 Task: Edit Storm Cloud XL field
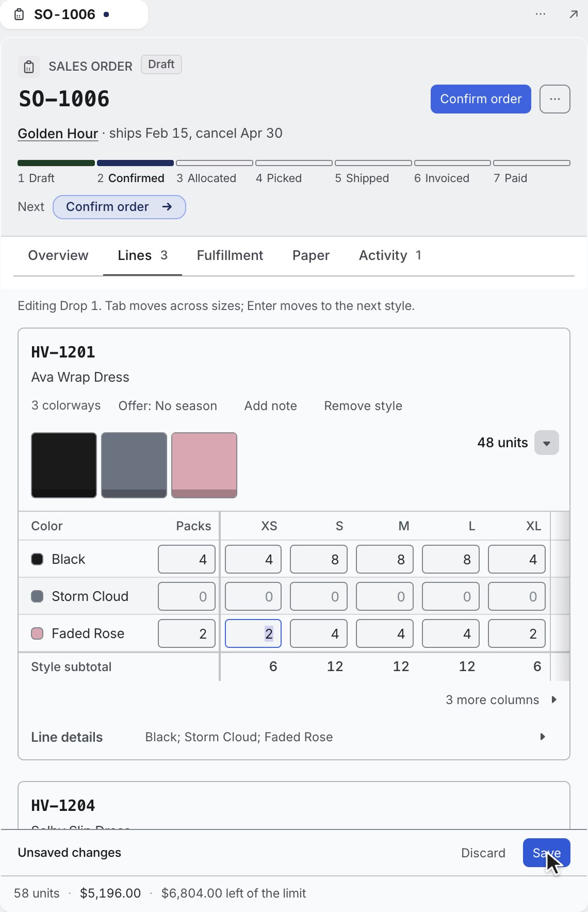517,596
